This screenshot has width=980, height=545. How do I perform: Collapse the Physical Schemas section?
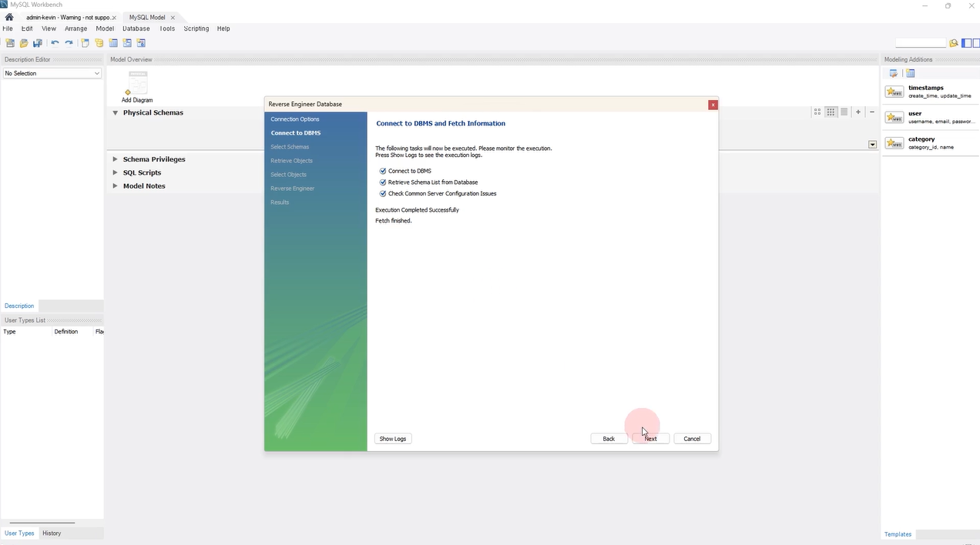click(x=116, y=112)
